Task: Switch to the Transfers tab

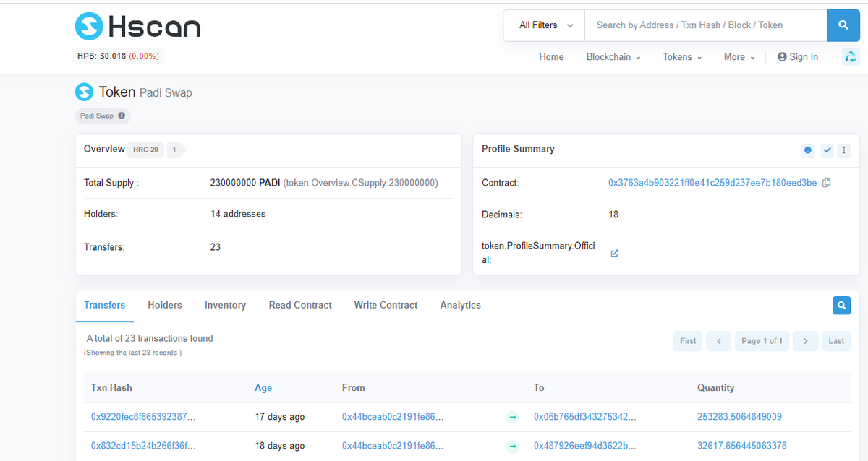Action: pyautogui.click(x=104, y=306)
